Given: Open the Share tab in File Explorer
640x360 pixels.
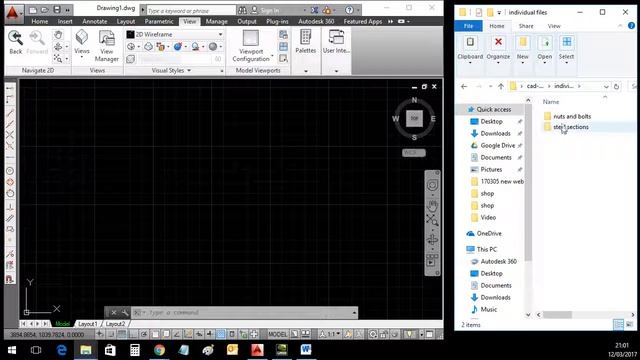Looking at the screenshot, I should [526, 26].
